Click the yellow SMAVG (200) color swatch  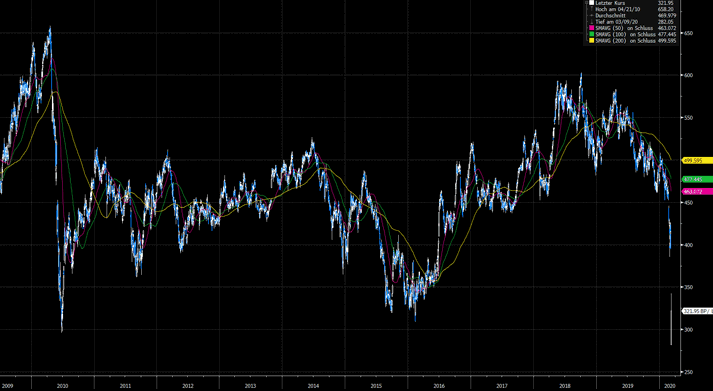(592, 40)
